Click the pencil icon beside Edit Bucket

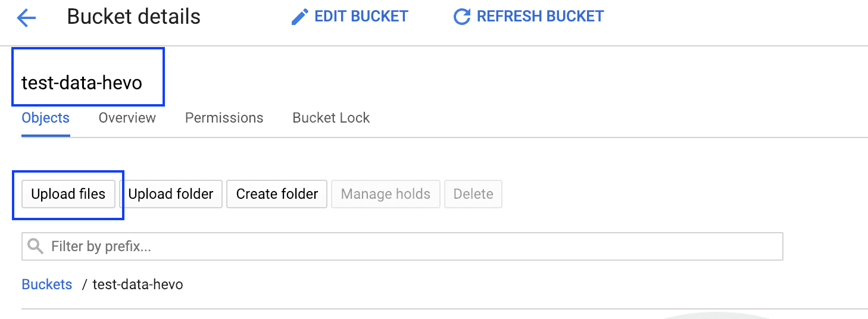[299, 17]
